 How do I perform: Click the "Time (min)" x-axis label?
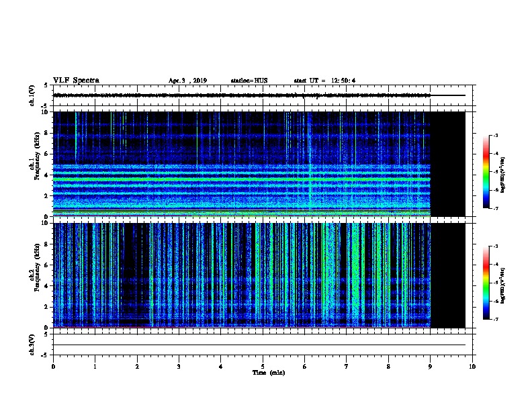point(269,373)
